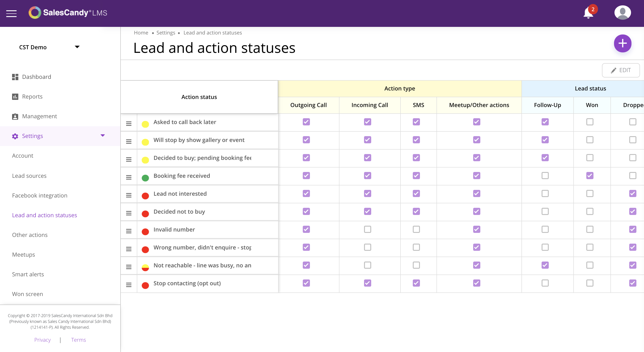Screen dimensions: 644x352
Task: Click the green color dot for Booking fee received
Action: 145,178
